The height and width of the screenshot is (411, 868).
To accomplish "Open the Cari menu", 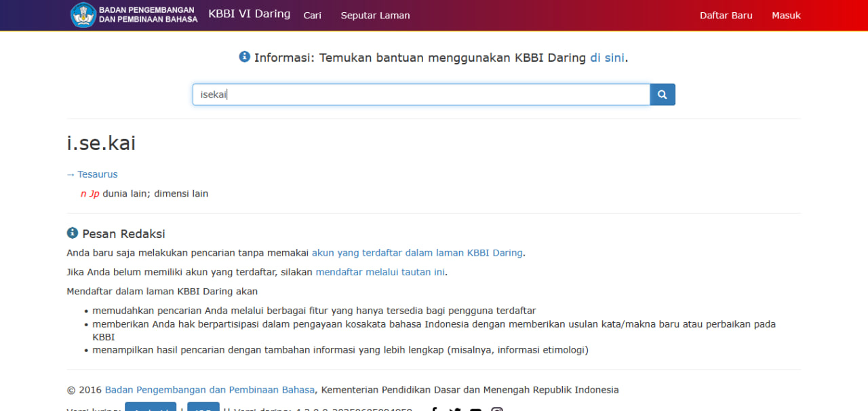I will tap(313, 15).
